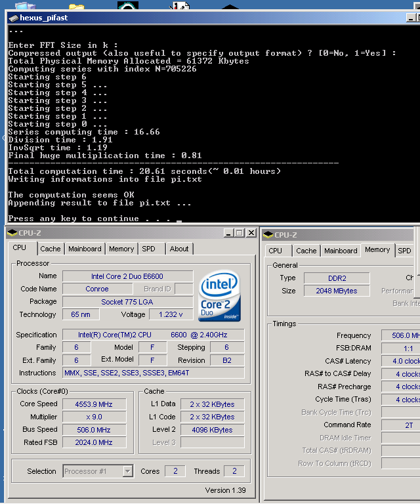
Task: Click the console line Total computation time : 20.61 seconds
Action: click(x=144, y=171)
